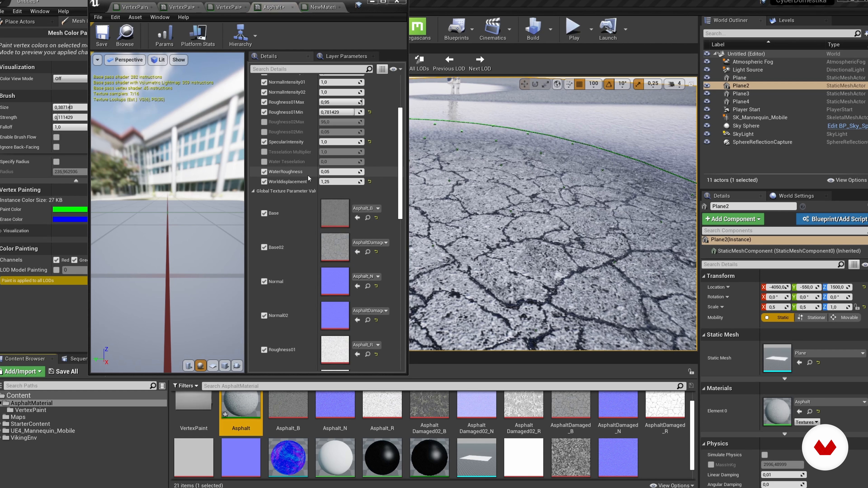Image resolution: width=868 pixels, height=488 pixels.
Task: Open the Asset menu
Action: (135, 17)
